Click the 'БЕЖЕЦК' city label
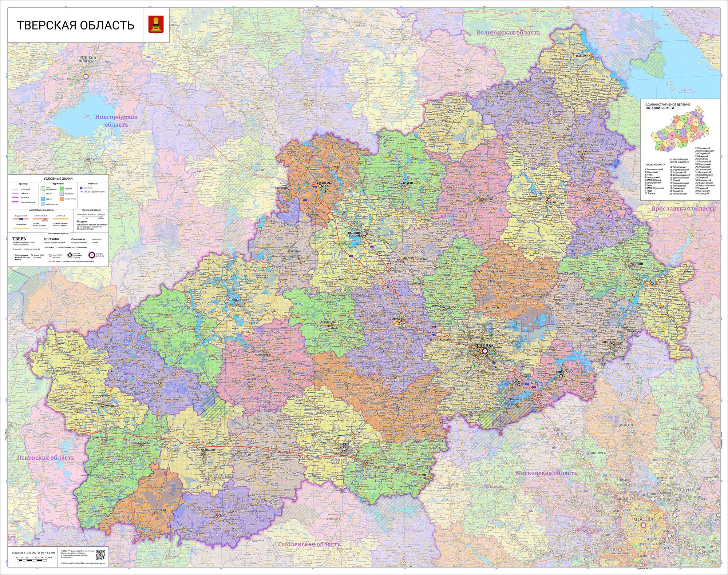The width and height of the screenshot is (728, 575). [551, 202]
